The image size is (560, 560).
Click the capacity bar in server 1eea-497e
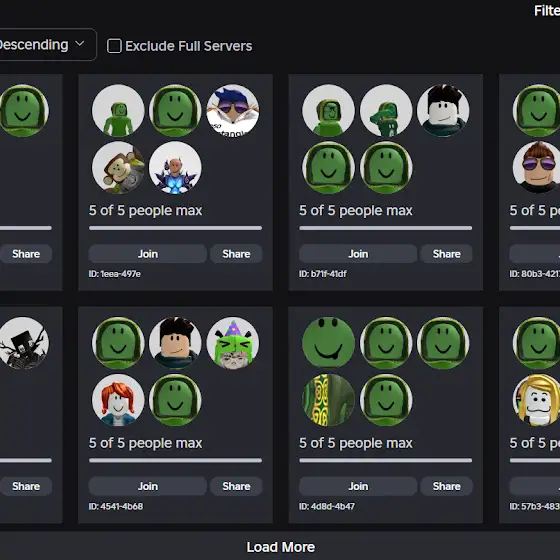[175, 228]
